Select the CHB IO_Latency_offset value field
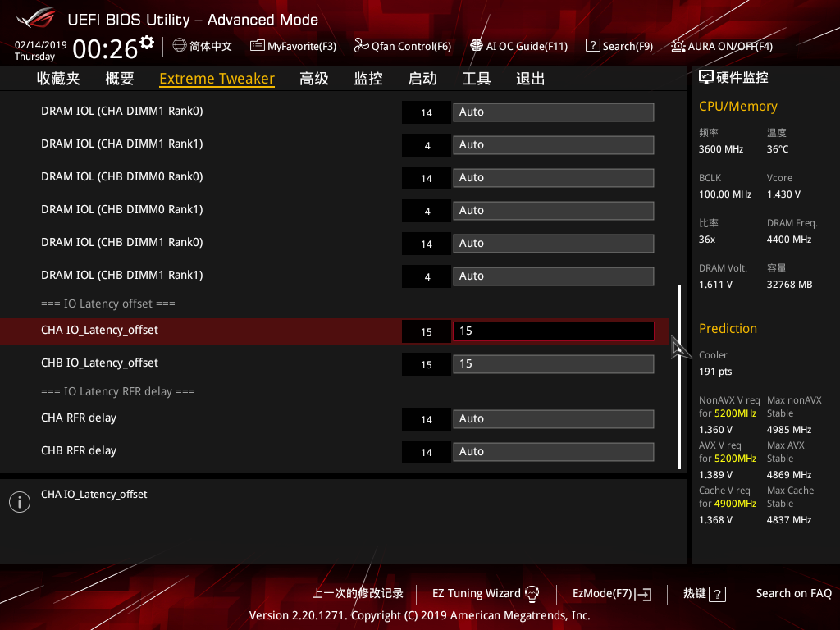Viewport: 840px width, 630px height. (x=553, y=363)
